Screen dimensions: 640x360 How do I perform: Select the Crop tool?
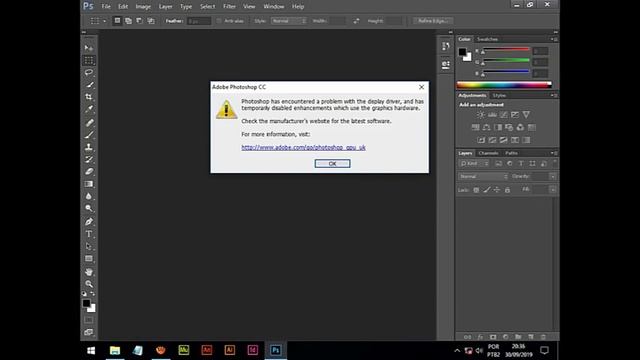[x=89, y=97]
